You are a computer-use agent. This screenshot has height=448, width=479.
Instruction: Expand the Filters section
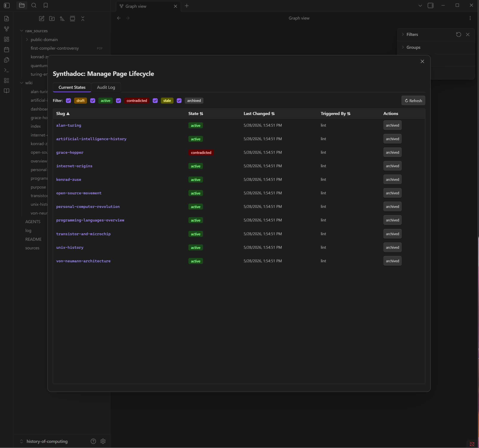(x=412, y=34)
